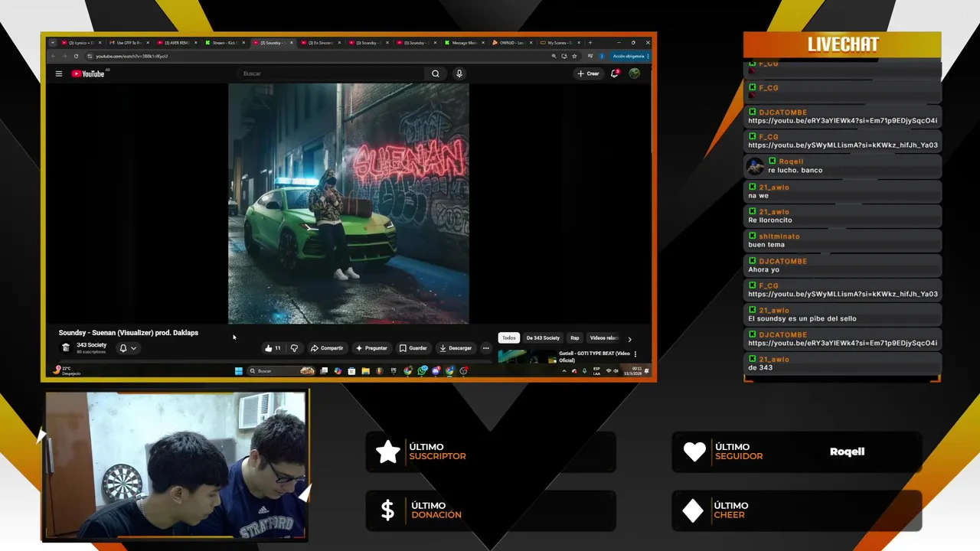Share video with Compartir button
The image size is (980, 551).
[327, 348]
